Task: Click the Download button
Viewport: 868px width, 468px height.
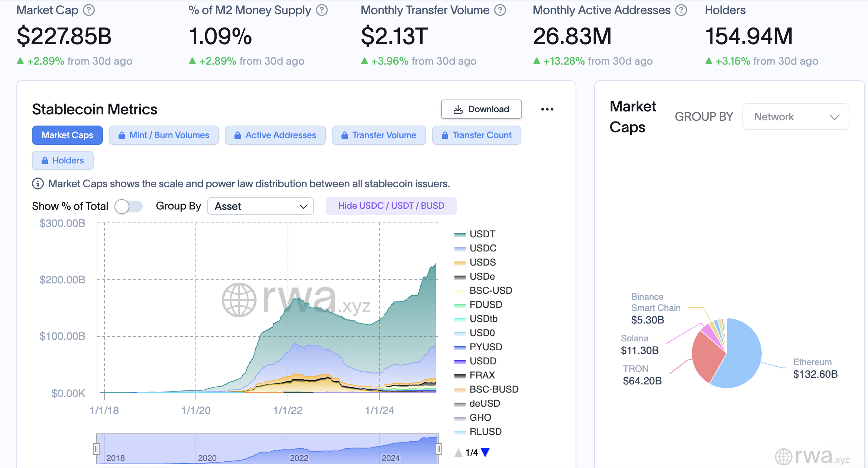Action: 481,109
